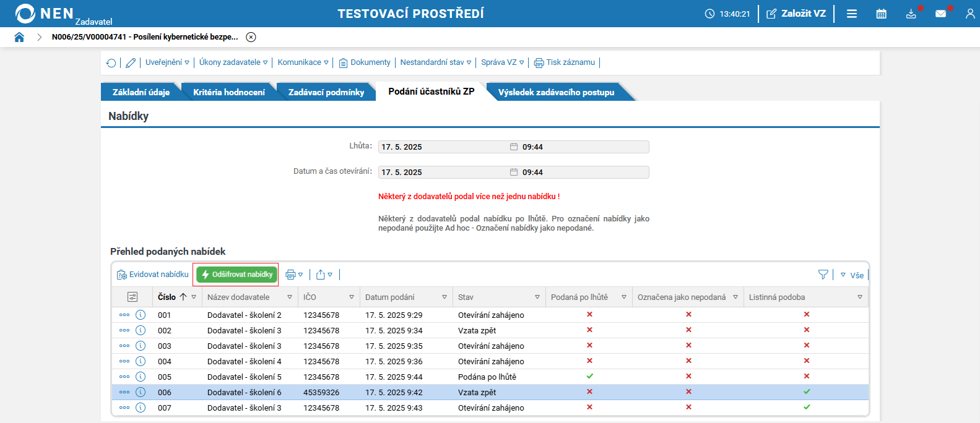
Task: Click Dodavatel - školení 2 cell
Action: (245, 315)
